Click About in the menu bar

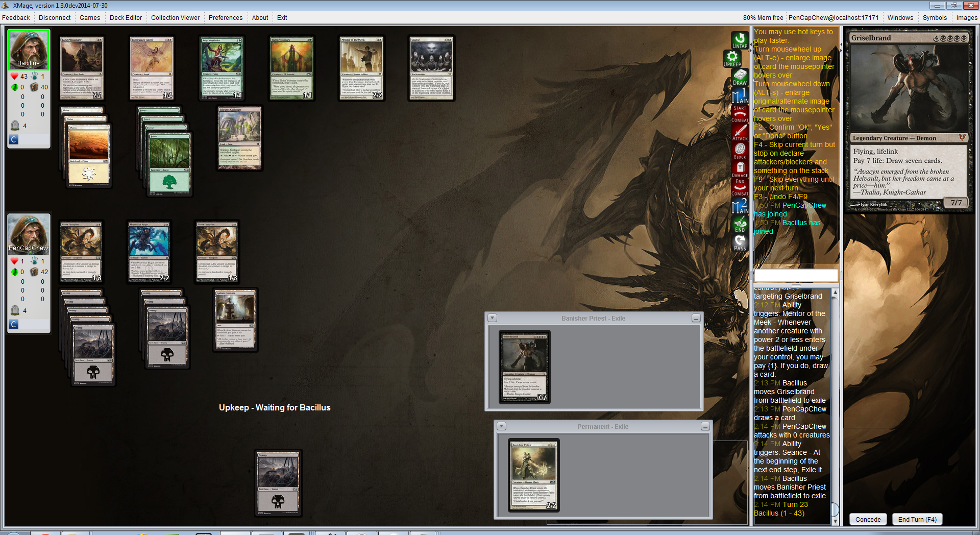click(260, 17)
